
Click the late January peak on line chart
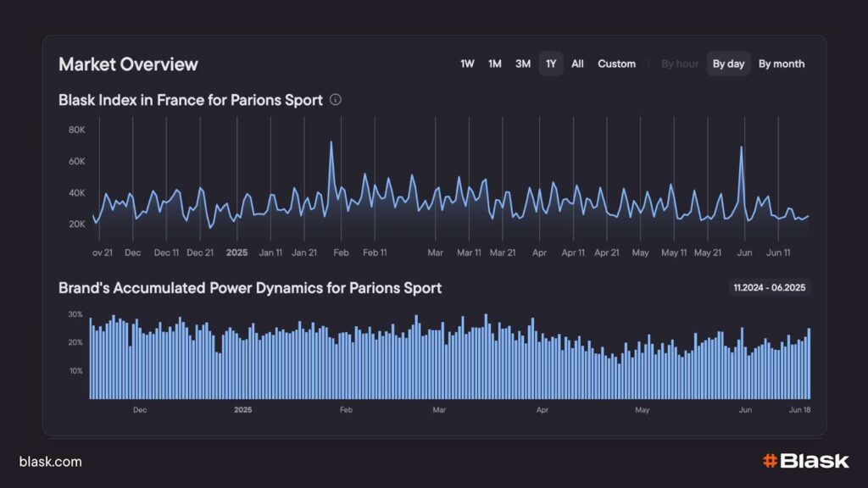[331, 143]
